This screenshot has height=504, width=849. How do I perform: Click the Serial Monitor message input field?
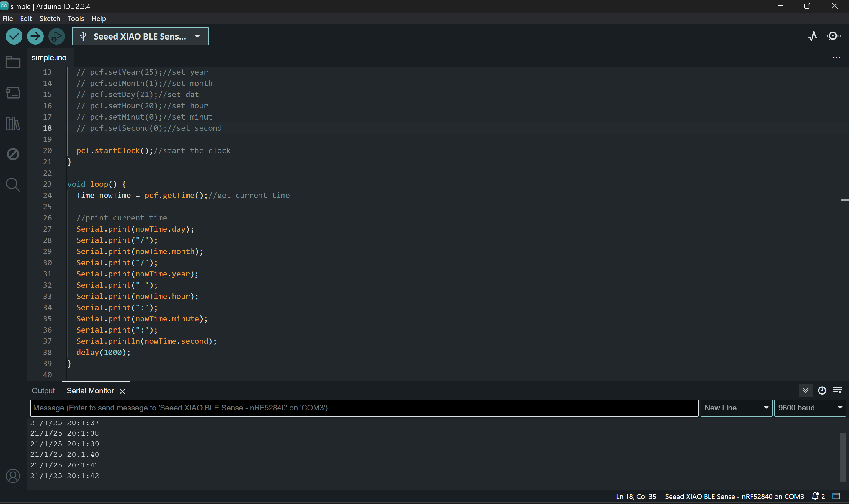tap(364, 408)
